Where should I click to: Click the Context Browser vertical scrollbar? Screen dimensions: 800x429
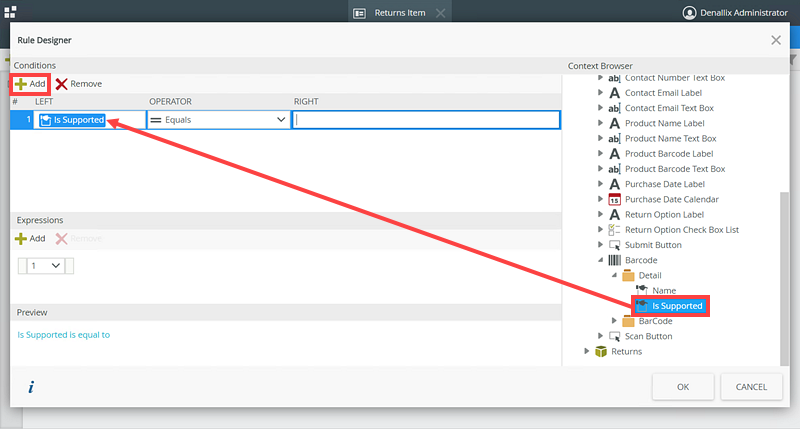(x=785, y=279)
